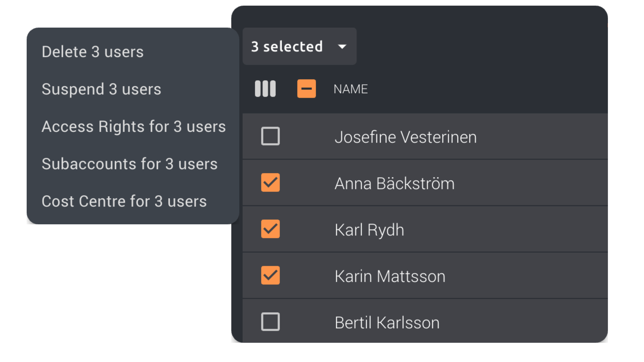The width and height of the screenshot is (644, 362).
Task: Click the orange deselect-all header checkbox
Action: tap(306, 89)
